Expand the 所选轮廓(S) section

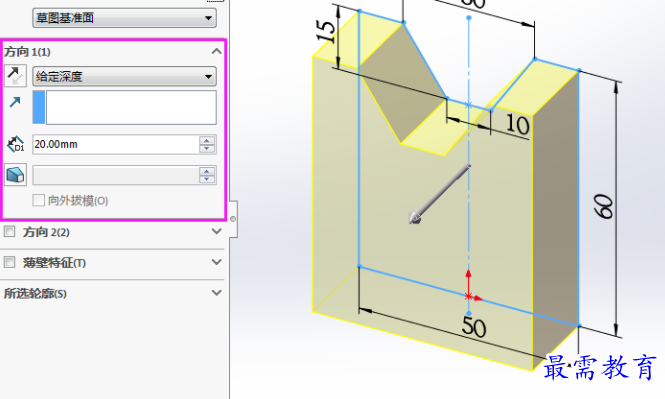tap(217, 293)
